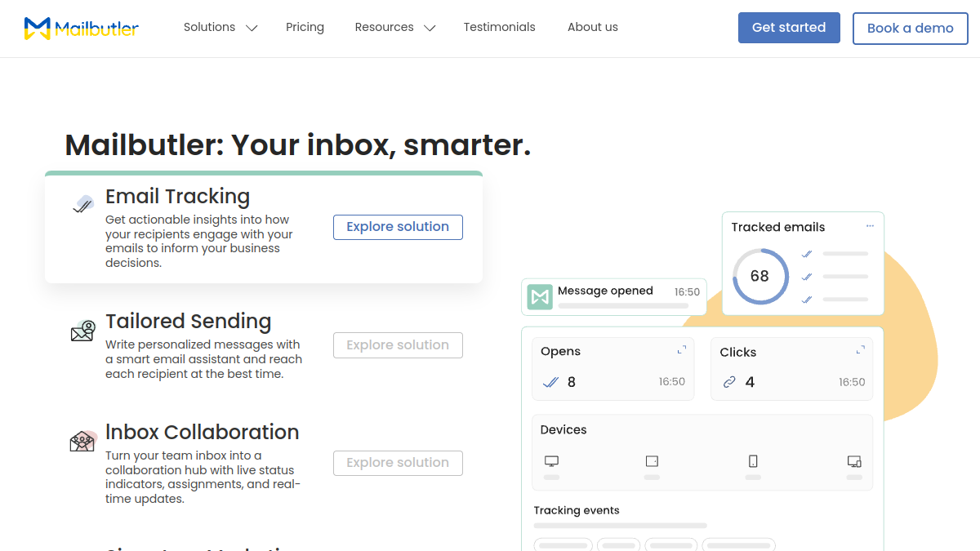The width and height of the screenshot is (980, 551).
Task: Select the tablet device icon
Action: [x=652, y=461]
